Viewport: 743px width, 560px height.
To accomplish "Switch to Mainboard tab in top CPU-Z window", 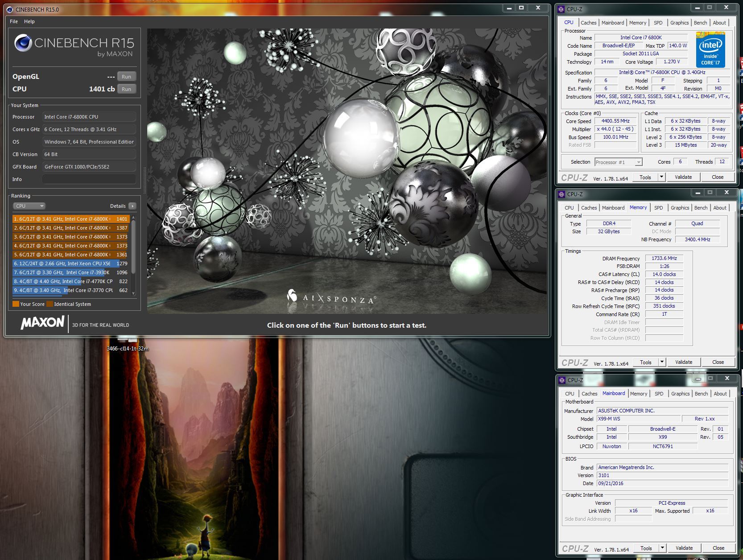I will (x=613, y=23).
